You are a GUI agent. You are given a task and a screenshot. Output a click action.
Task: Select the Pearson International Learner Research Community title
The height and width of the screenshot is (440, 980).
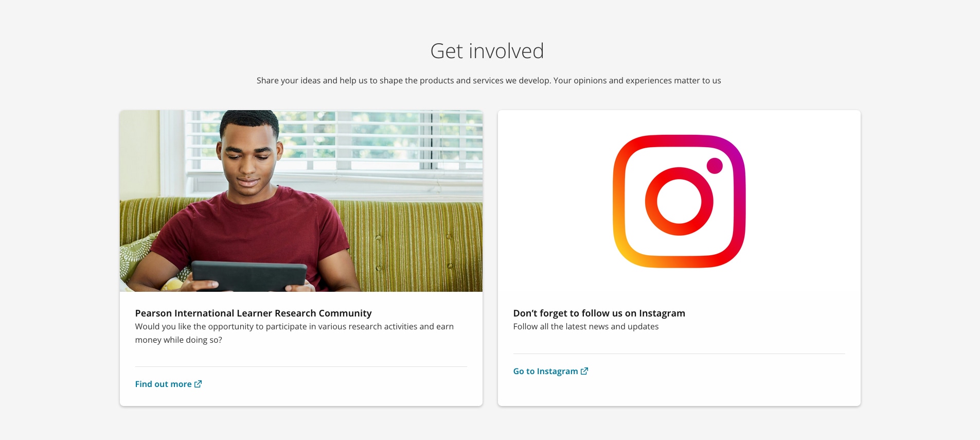253,313
